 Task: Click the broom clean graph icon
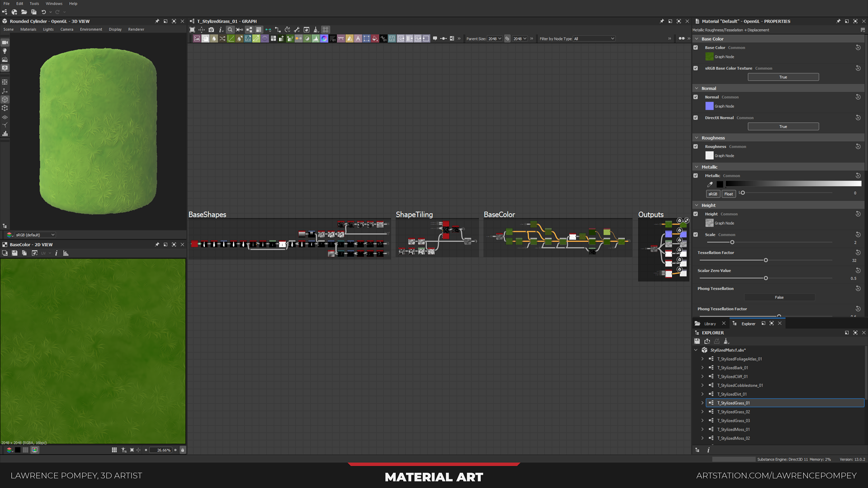coord(316,30)
